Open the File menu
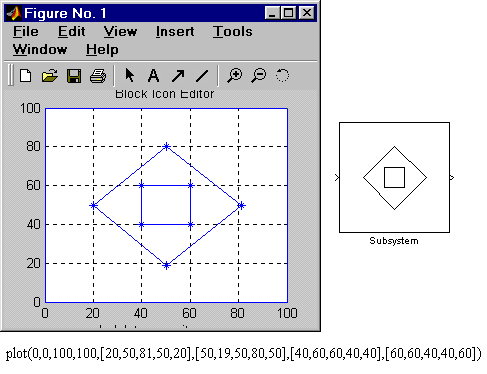487x374 pixels. [x=26, y=32]
